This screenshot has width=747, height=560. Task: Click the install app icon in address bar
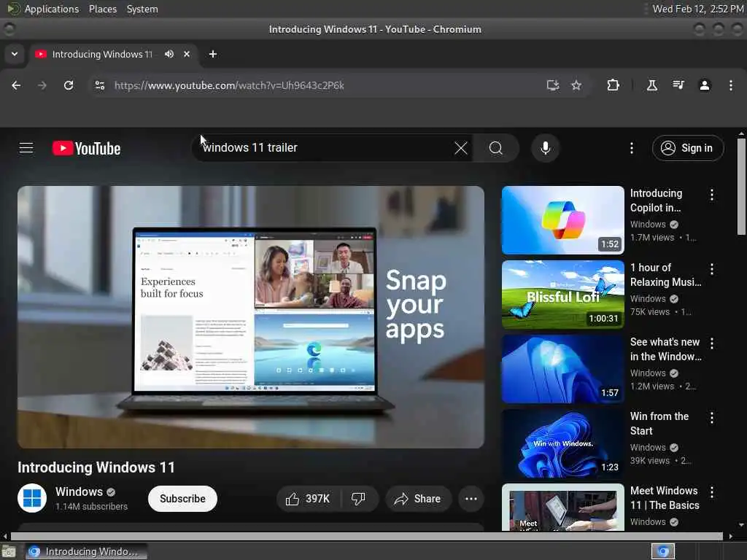553,85
